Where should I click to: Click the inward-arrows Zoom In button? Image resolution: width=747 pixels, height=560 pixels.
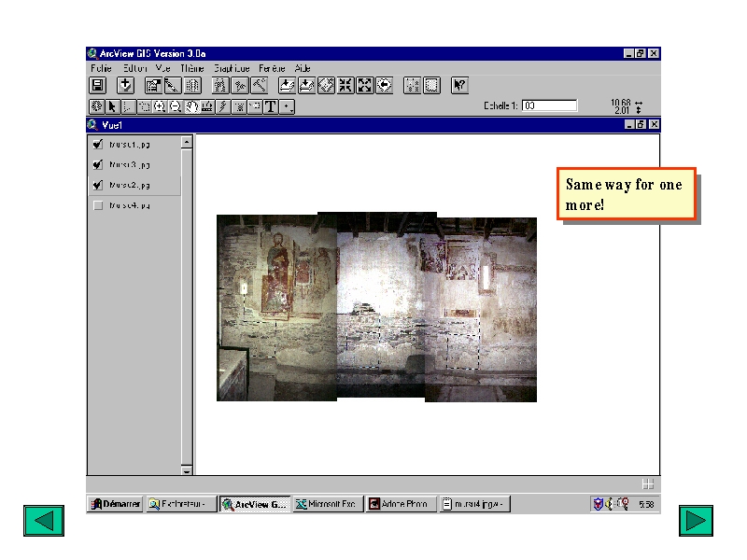tap(345, 85)
